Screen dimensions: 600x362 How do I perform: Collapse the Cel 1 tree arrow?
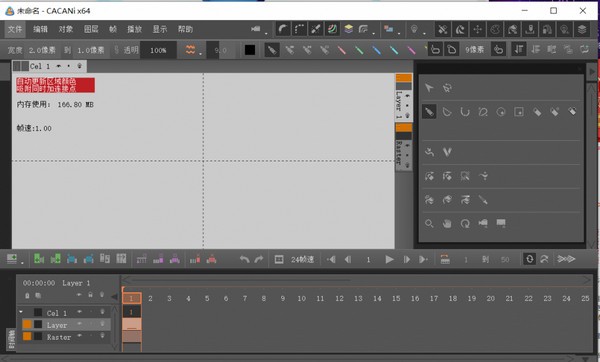[x=21, y=312]
